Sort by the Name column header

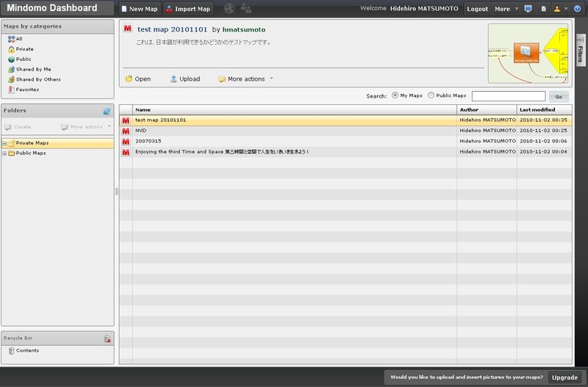pyautogui.click(x=295, y=109)
